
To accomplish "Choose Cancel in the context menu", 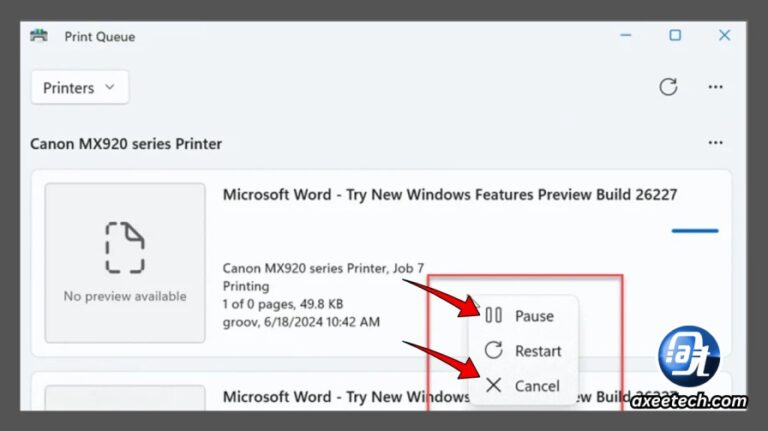I will pos(523,386).
